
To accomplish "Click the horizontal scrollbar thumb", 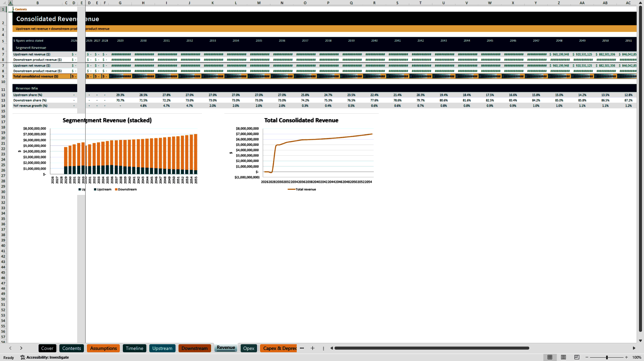I will click(x=432, y=348).
